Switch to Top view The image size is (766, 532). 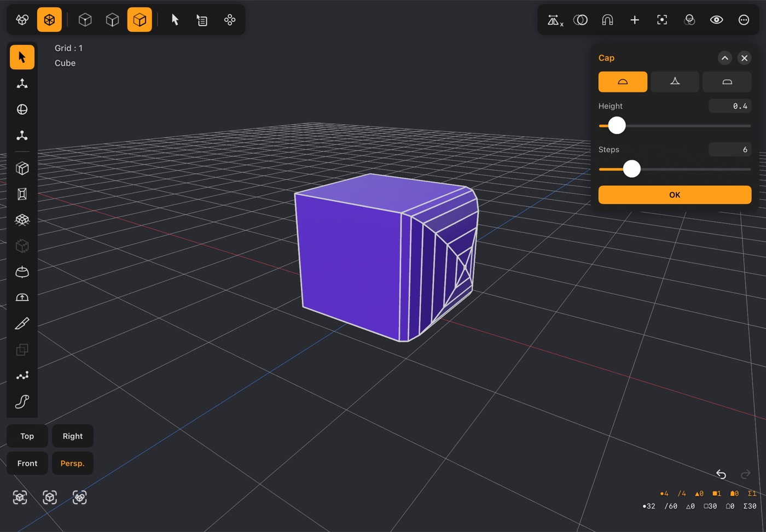click(x=27, y=436)
